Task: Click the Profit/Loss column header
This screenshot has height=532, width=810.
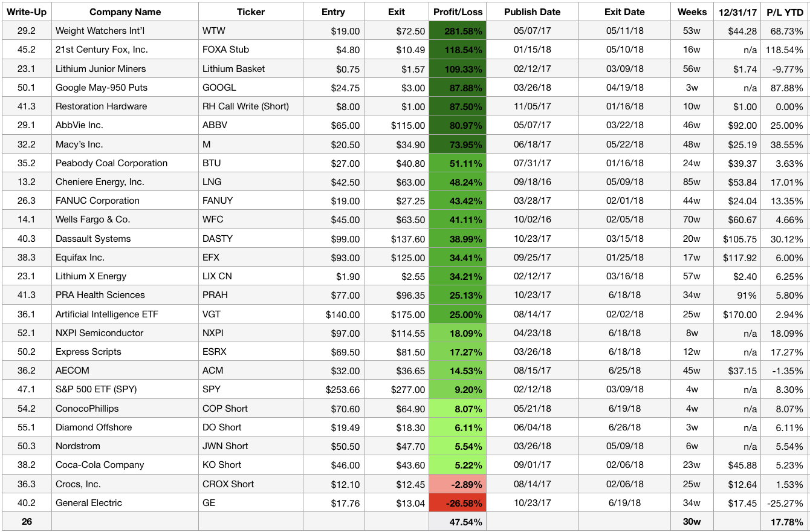Action: [x=458, y=11]
